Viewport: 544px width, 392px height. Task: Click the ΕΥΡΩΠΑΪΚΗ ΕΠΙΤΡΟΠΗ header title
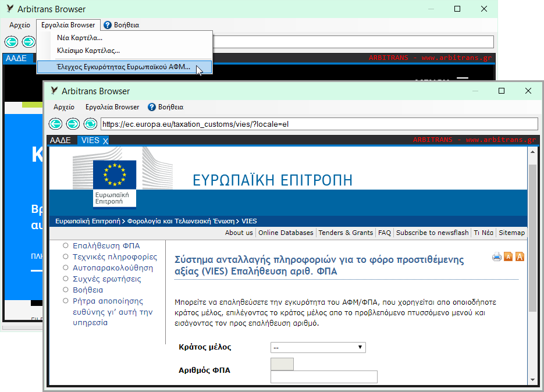pos(272,180)
